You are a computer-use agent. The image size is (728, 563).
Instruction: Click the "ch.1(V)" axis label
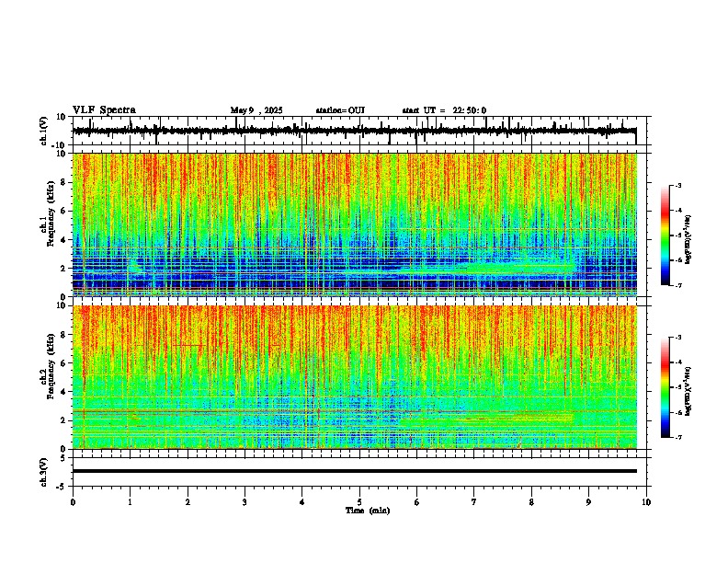[x=43, y=131]
